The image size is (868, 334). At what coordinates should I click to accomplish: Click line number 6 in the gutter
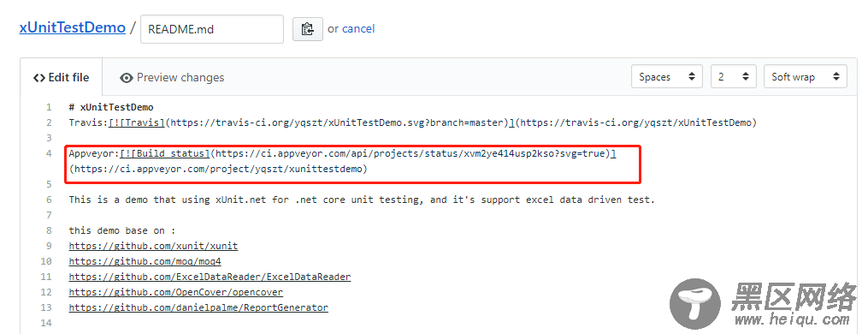coord(49,200)
